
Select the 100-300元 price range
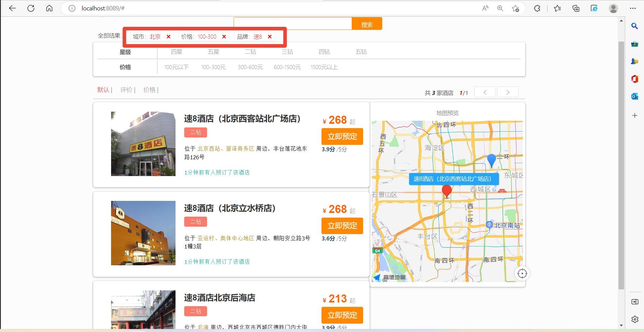(x=213, y=67)
